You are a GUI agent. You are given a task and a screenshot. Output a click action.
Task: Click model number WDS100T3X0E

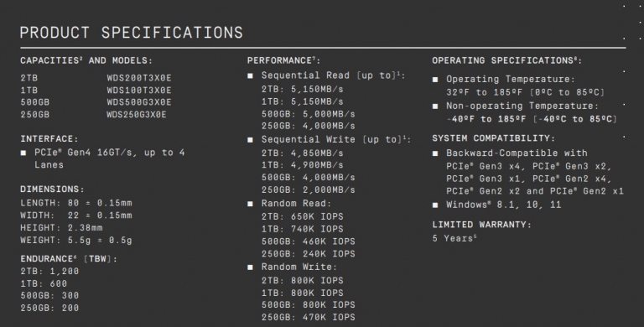pos(139,90)
